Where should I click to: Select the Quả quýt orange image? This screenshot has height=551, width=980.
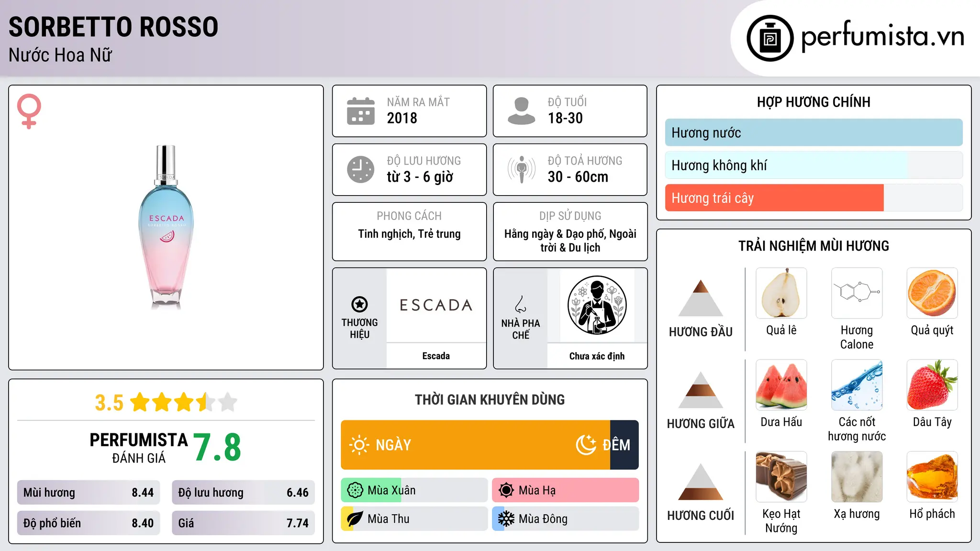(x=932, y=293)
